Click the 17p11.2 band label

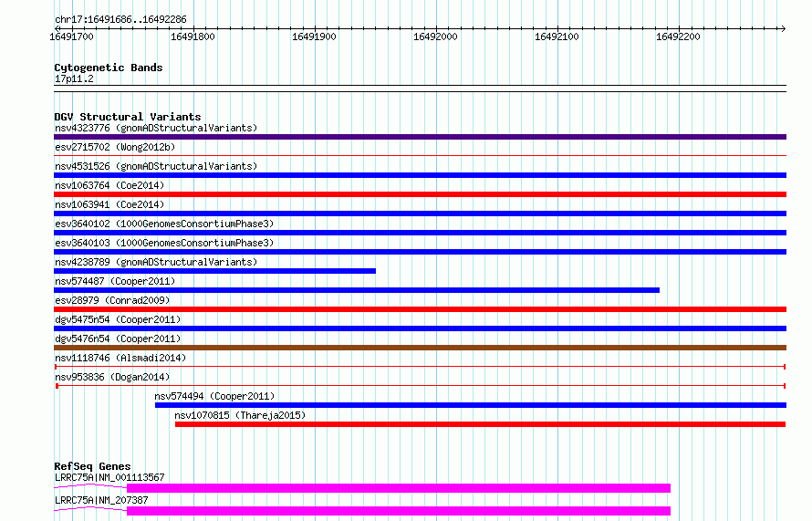coord(74,78)
